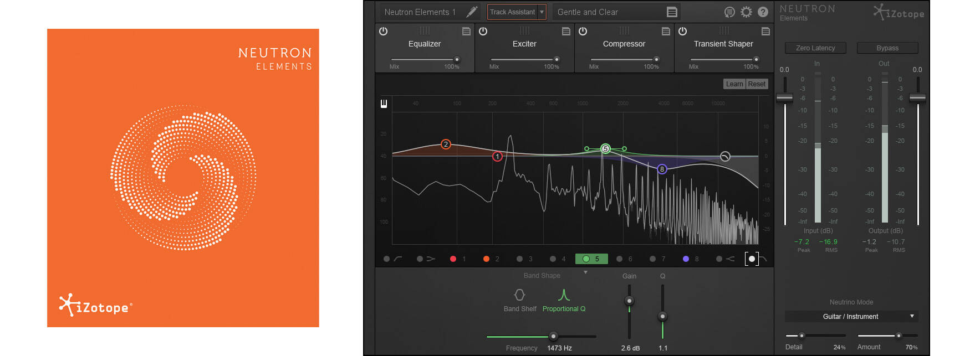Screen dimensions: 980x356
Task: Open the Exciter module preset list icon
Action: coord(566,32)
